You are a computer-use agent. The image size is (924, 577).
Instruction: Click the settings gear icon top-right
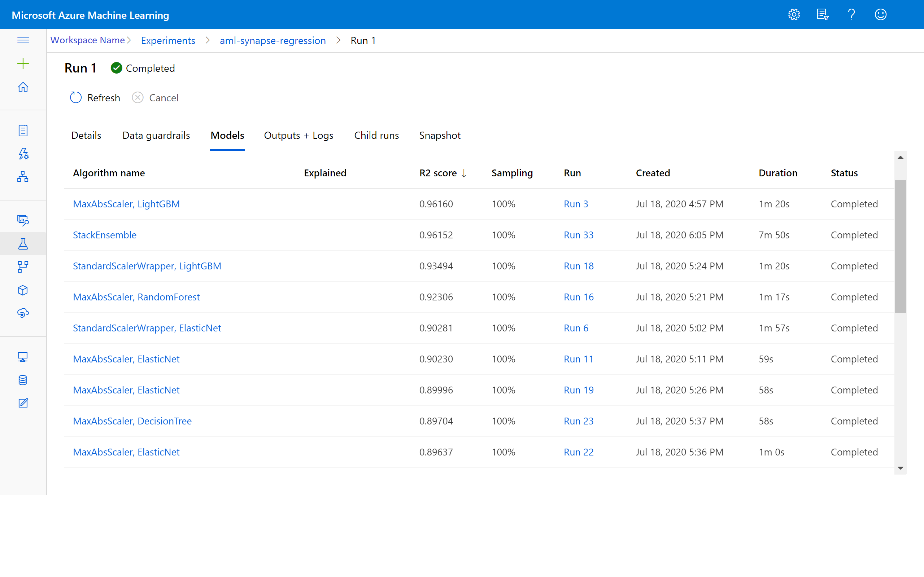click(x=794, y=14)
